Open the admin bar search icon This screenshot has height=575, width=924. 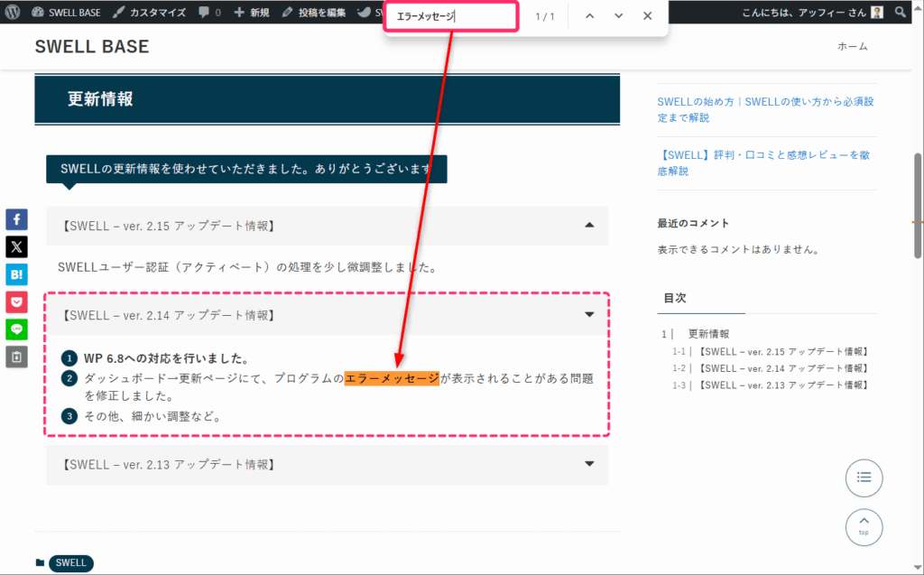coord(901,13)
